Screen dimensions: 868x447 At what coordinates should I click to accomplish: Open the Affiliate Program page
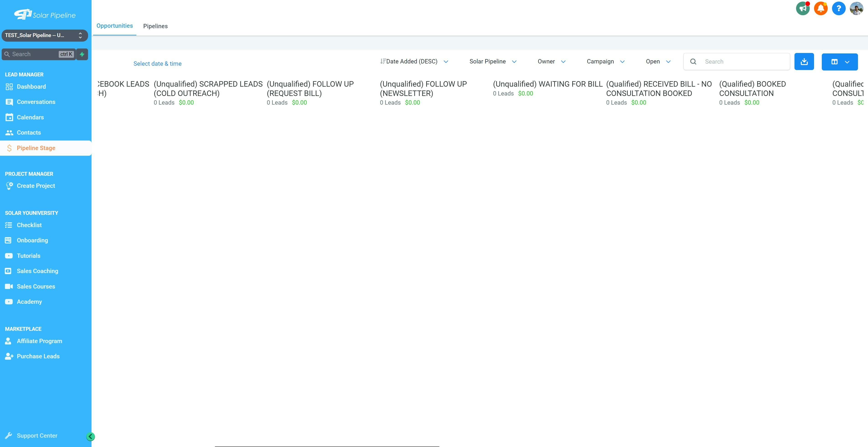39,341
